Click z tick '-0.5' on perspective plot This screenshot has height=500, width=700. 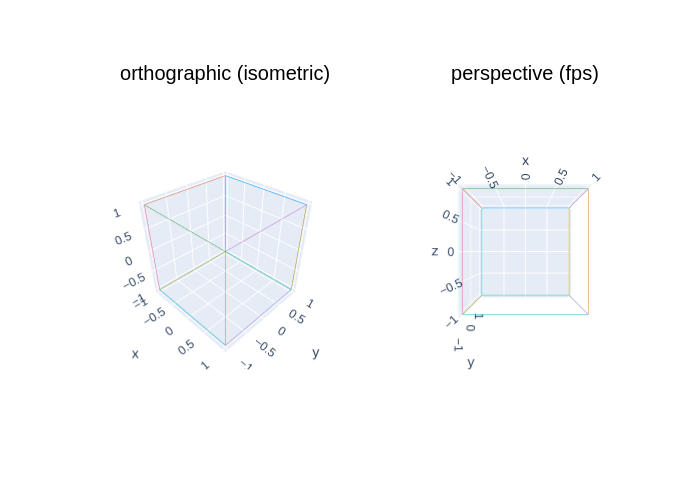coord(451,286)
